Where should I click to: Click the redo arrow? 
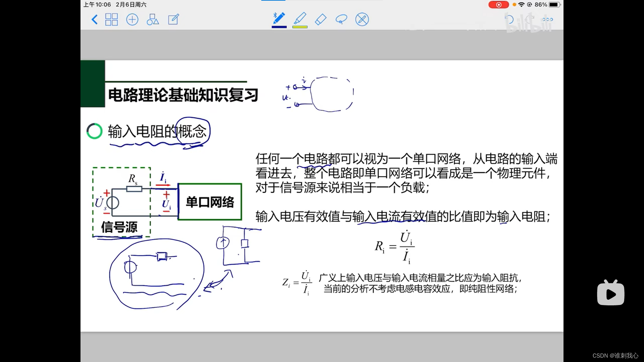(x=530, y=19)
